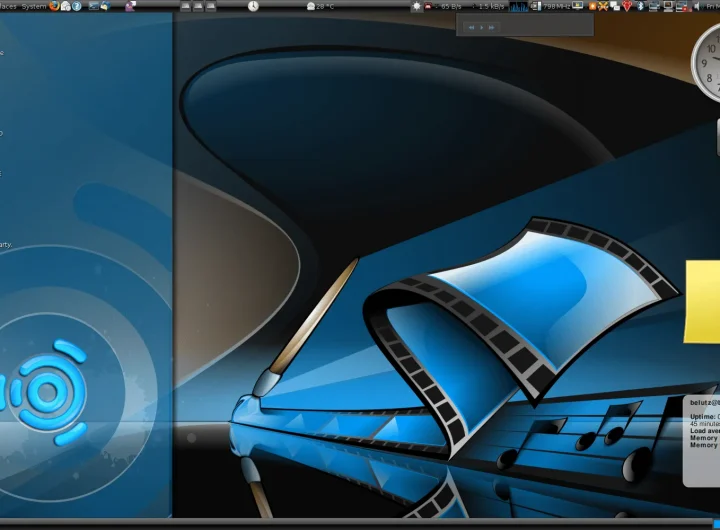The width and height of the screenshot is (720, 530).
Task: Click the 1.5 kB/s network speed text
Action: (491, 6)
